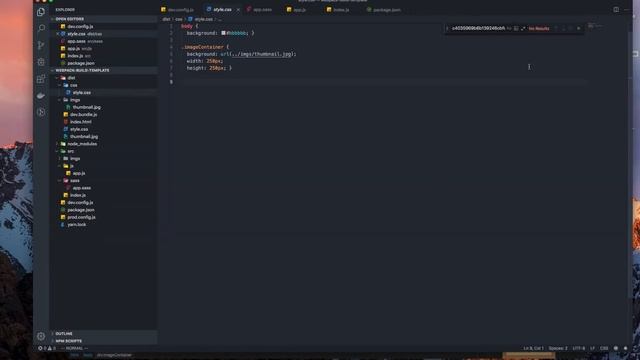Click the UTF-8 encoding in the status bar

578,349
